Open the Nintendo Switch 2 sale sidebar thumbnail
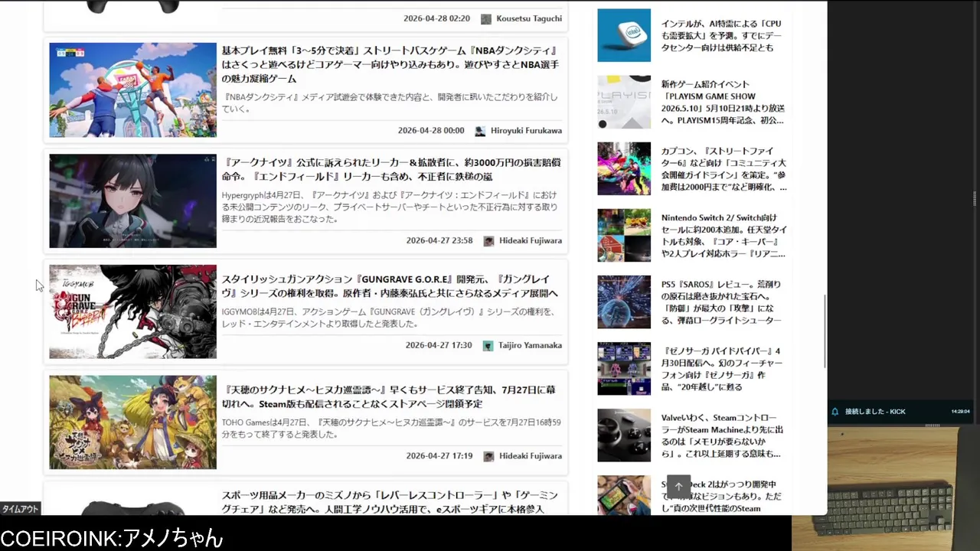 [x=624, y=235]
